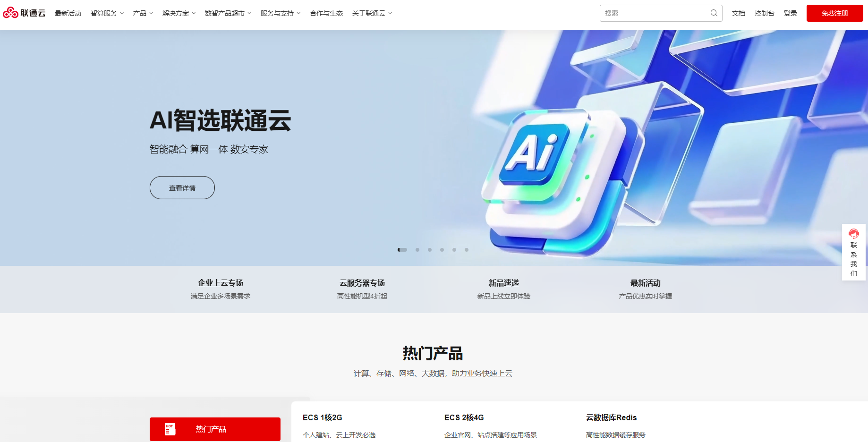Open the 最新活动 menu item
The image size is (868, 442).
[68, 13]
